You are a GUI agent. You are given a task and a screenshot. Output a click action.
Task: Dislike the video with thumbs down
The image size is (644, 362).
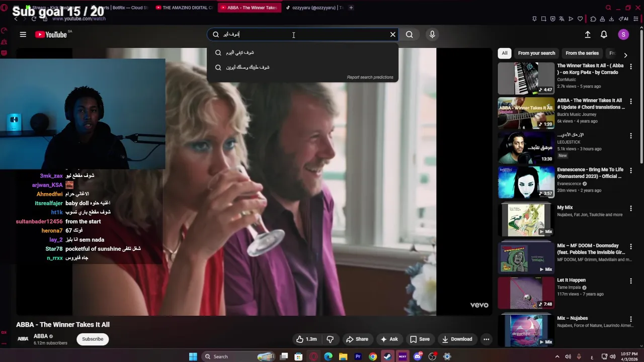coord(331,339)
